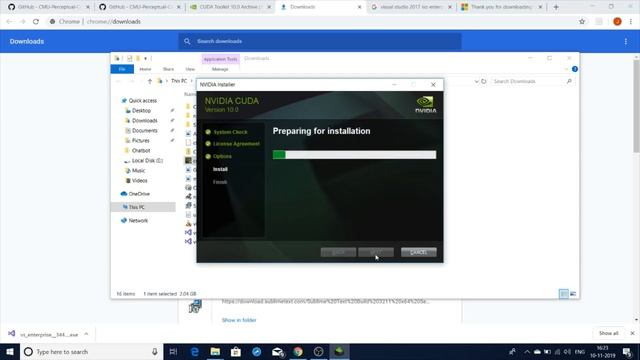The width and height of the screenshot is (640, 360).
Task: Close the Chrome downloads shelf
Action: click(632, 333)
